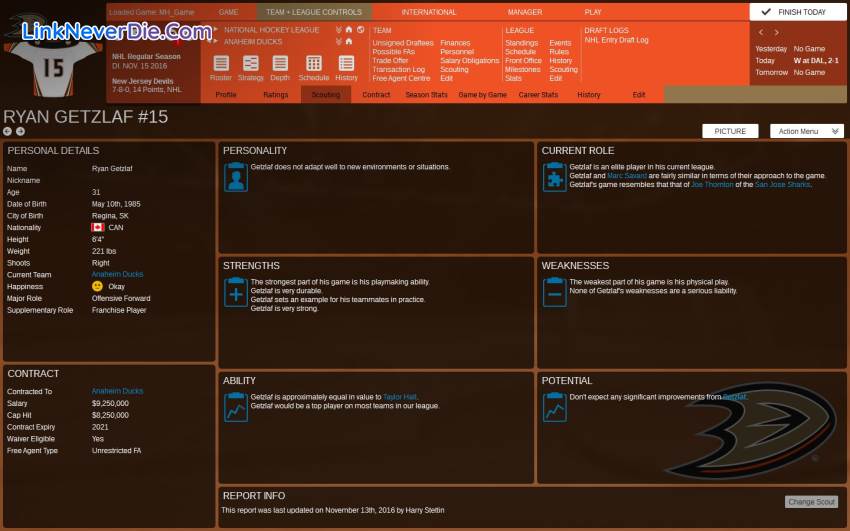Open Free Agent Centre link

coord(401,78)
